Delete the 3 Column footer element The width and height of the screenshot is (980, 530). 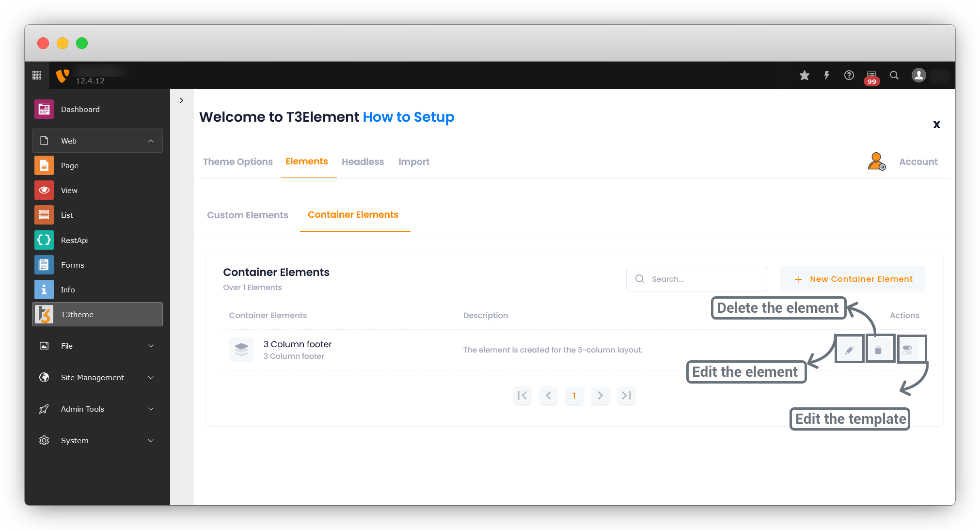tap(878, 350)
